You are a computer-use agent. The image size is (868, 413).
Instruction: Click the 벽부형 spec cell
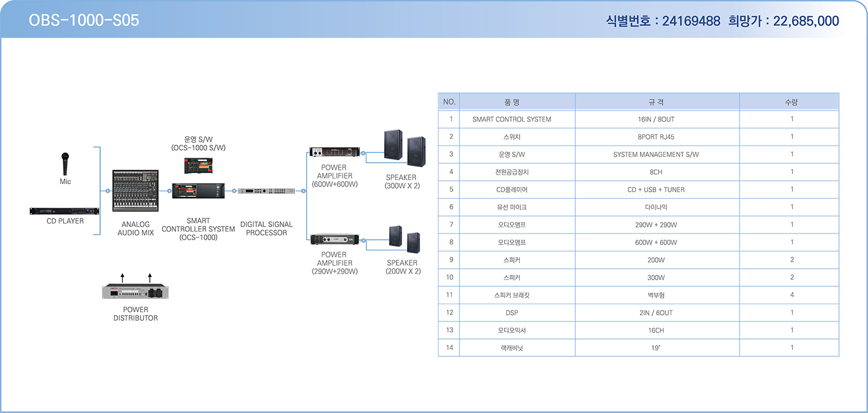click(x=656, y=295)
